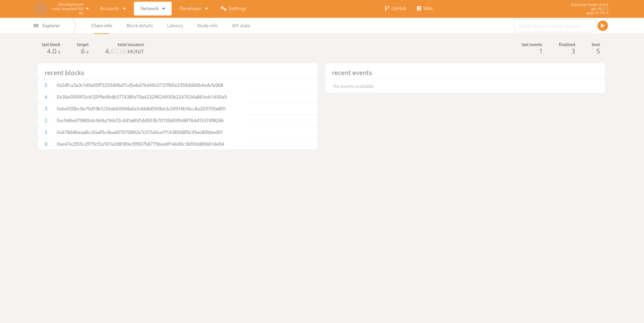
Task: Open the Node info tab
Action: [x=207, y=26]
